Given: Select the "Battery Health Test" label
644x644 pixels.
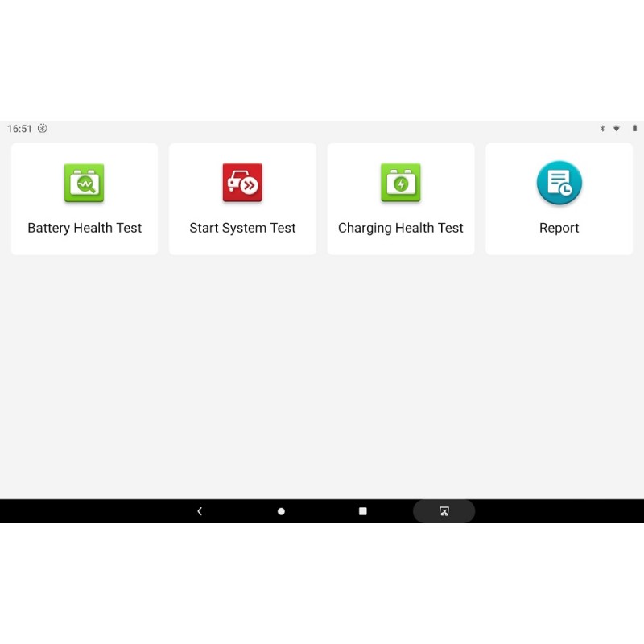Looking at the screenshot, I should [x=85, y=228].
